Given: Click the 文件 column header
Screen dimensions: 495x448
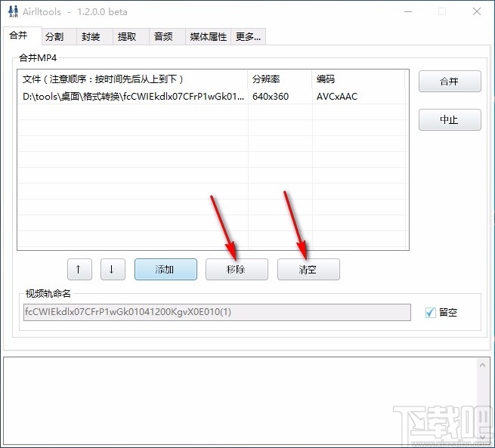Looking at the screenshot, I should [x=132, y=79].
